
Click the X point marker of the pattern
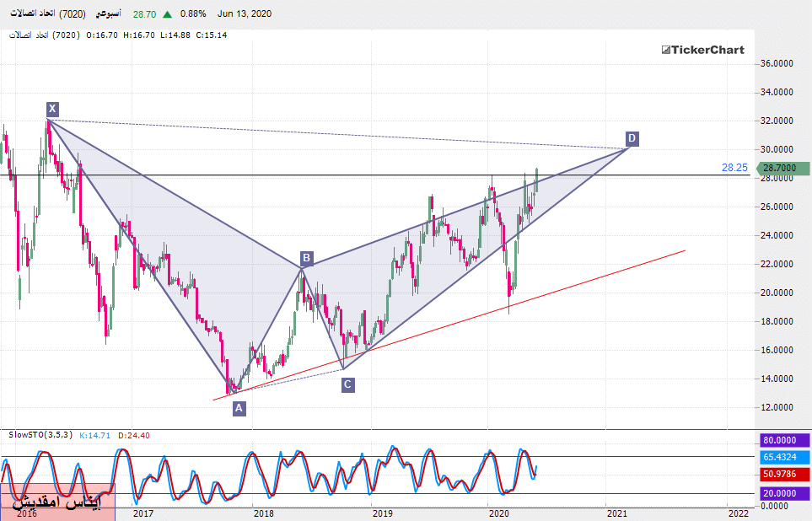[52, 109]
